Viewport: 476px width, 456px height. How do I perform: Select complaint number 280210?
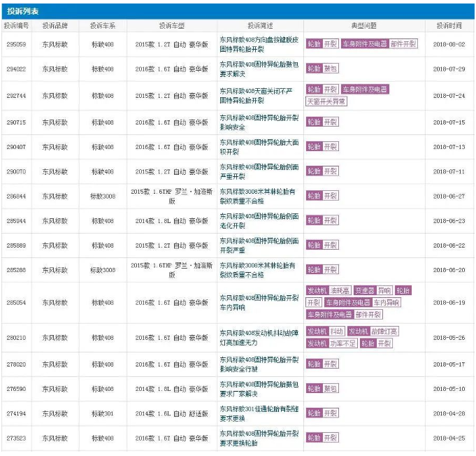[16, 338]
